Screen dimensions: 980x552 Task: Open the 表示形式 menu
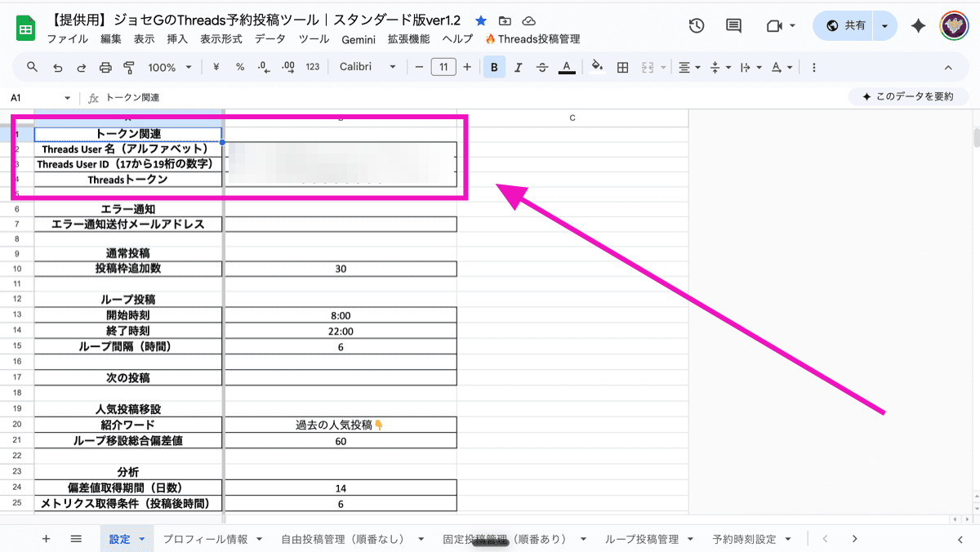(x=221, y=39)
